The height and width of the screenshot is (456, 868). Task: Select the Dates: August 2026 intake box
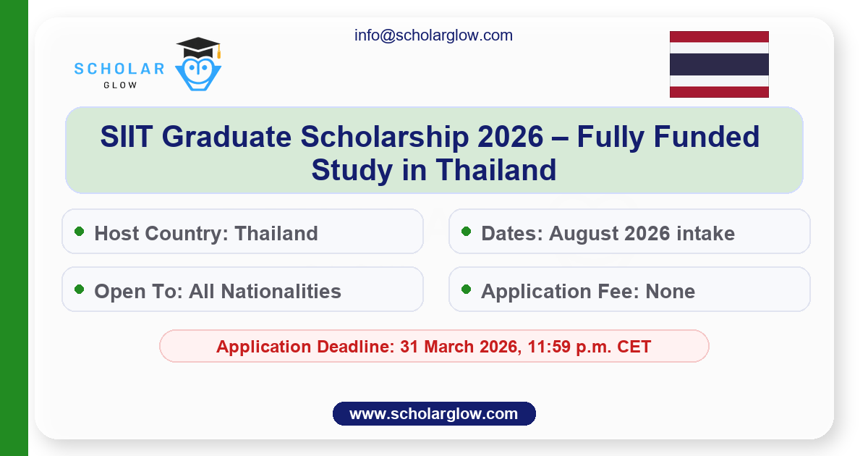tap(629, 232)
